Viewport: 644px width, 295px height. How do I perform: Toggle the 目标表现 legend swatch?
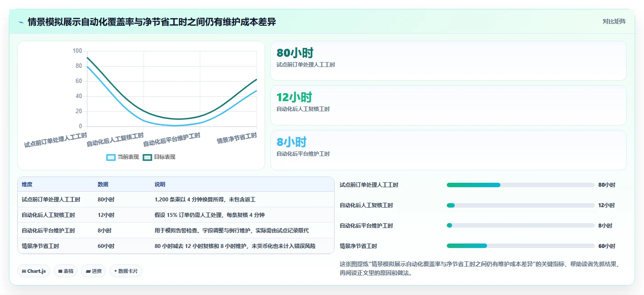tap(147, 157)
